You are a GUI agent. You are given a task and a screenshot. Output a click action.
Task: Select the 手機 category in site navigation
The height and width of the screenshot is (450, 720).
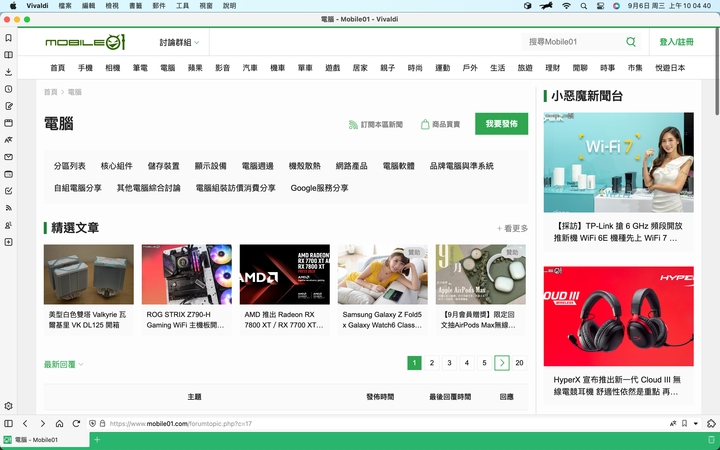pos(85,68)
